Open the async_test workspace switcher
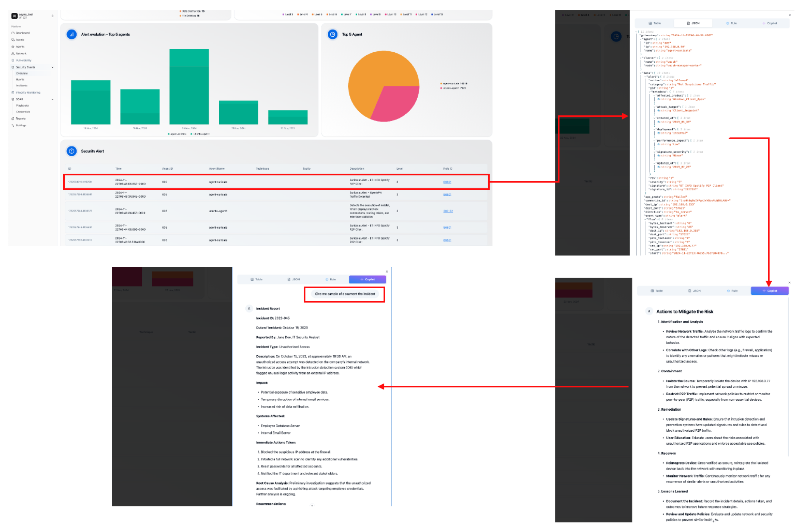Viewport: 803px width, 532px height. click(52, 16)
